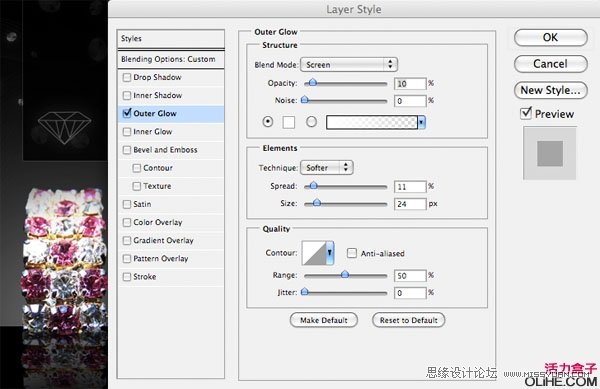Open the gradient picker arrow
600x389 pixels.
[422, 122]
